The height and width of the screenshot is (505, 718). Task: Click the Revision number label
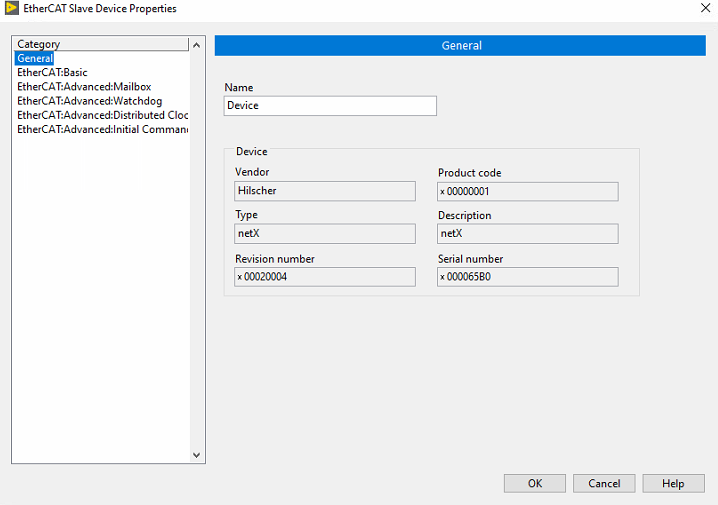pos(275,259)
